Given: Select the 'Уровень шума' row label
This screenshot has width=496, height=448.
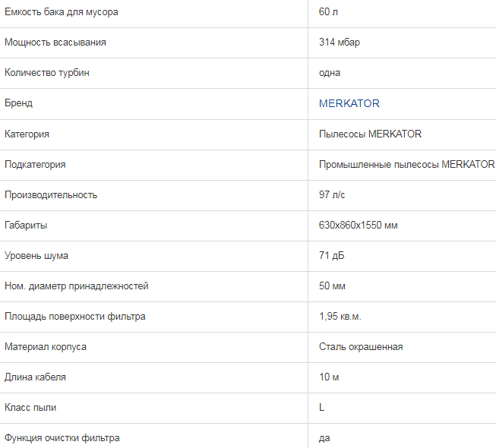Looking at the screenshot, I should [x=36, y=255].
